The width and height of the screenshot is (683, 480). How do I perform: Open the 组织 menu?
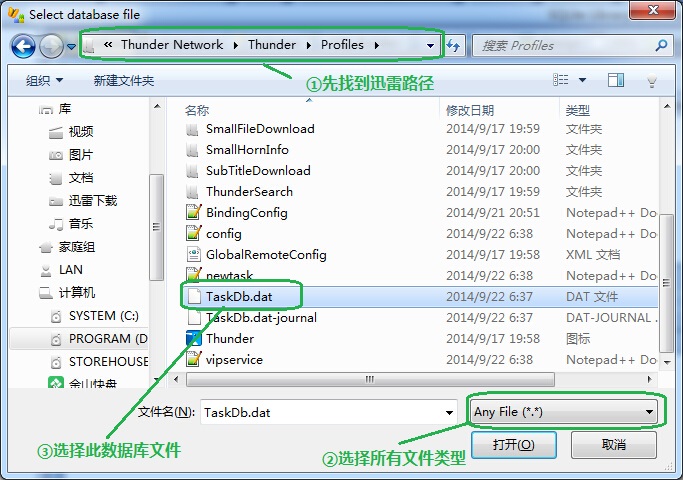coord(44,81)
